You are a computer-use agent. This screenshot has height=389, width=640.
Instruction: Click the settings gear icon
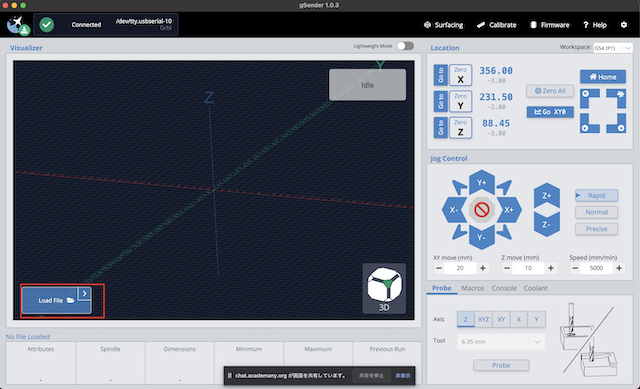[x=624, y=25]
